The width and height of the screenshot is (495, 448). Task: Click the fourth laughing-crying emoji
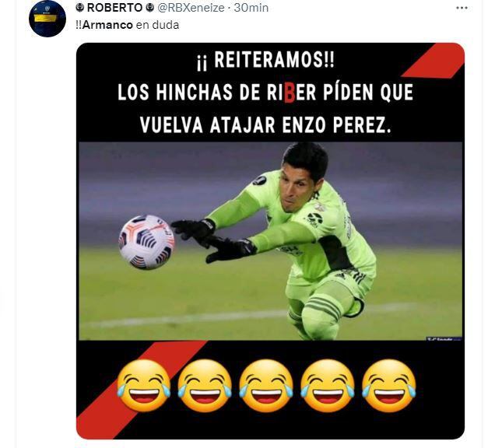328,386
